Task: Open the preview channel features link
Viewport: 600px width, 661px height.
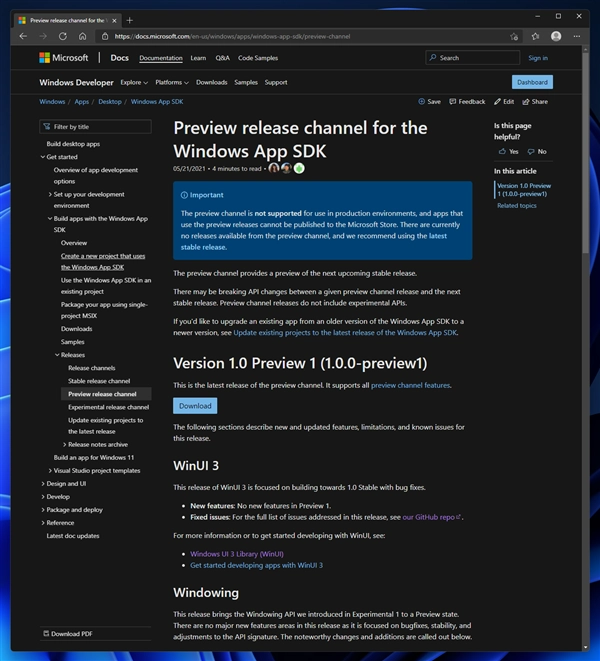Action: pyautogui.click(x=410, y=385)
